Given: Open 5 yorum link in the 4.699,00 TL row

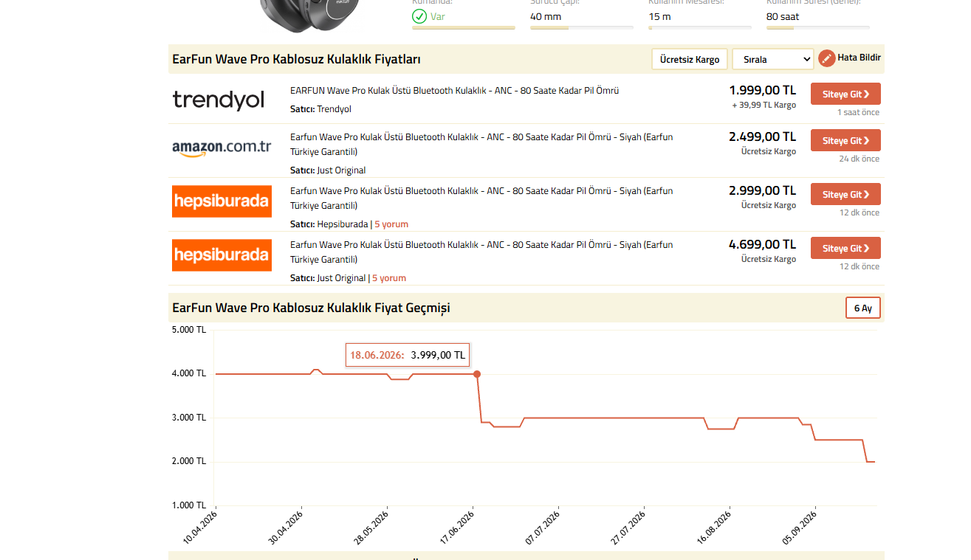Looking at the screenshot, I should (389, 278).
